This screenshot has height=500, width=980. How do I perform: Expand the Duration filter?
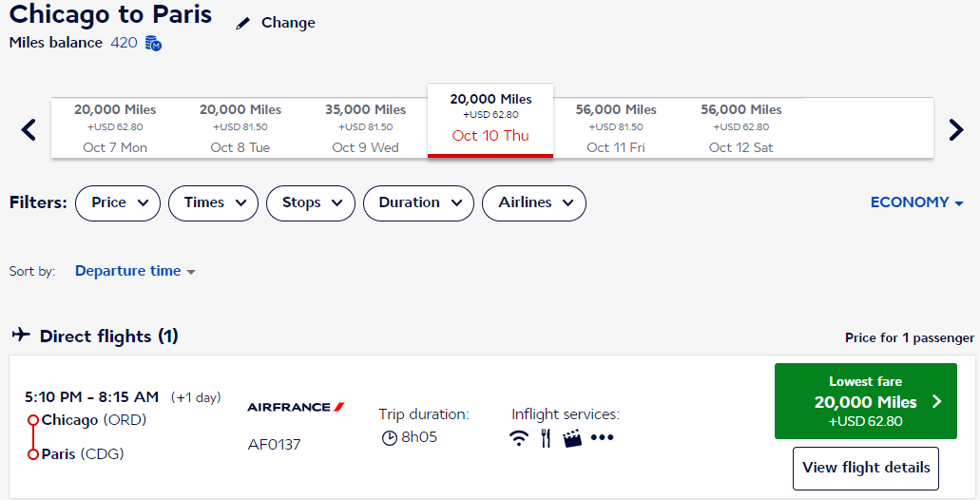click(418, 202)
